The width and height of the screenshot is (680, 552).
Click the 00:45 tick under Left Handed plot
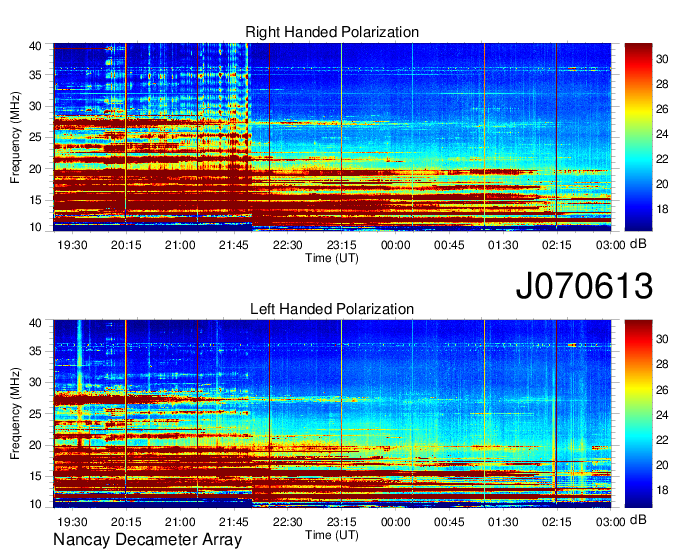coord(449,522)
